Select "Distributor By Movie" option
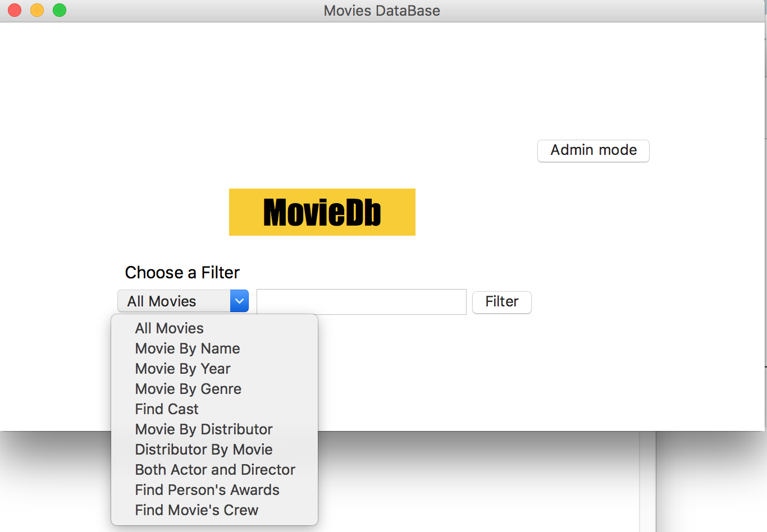767x532 pixels. 203,449
